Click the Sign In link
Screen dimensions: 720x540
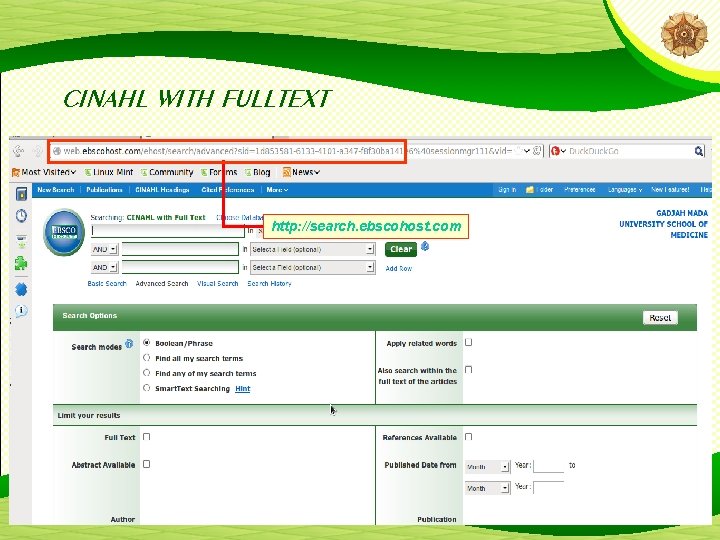(x=507, y=190)
